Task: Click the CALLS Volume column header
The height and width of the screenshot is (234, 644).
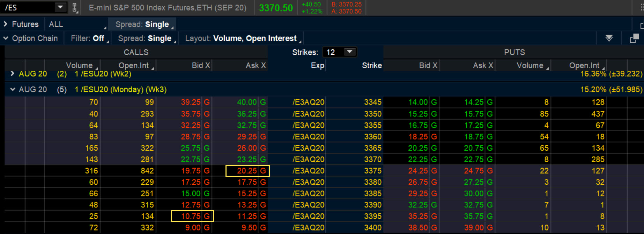Action: (x=79, y=65)
